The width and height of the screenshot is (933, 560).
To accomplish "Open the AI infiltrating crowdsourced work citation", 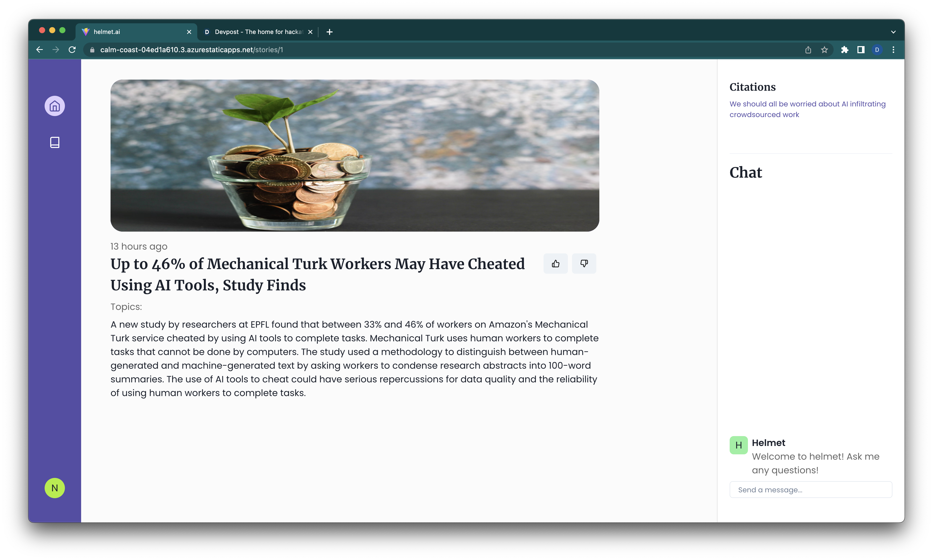I will click(807, 109).
